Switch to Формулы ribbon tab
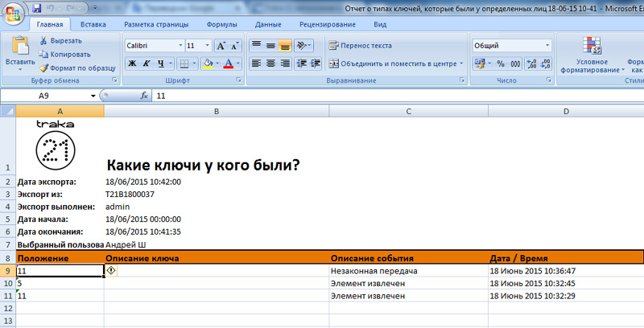The image size is (644, 328). coord(222,24)
